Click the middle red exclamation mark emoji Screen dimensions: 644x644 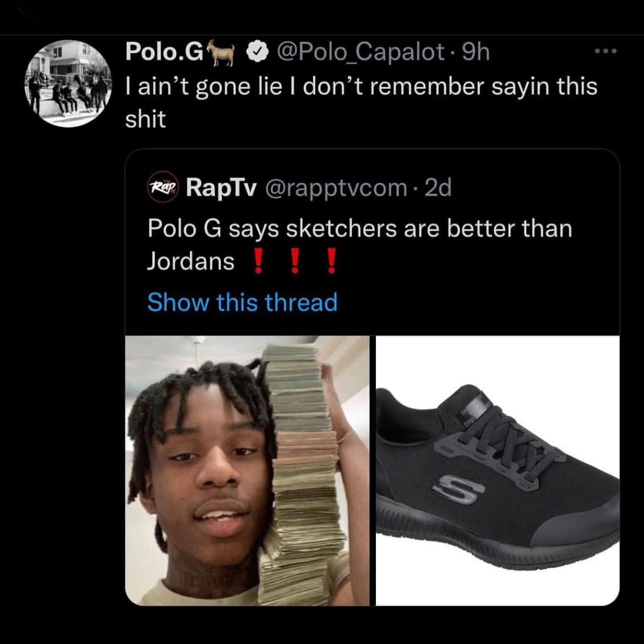[294, 261]
